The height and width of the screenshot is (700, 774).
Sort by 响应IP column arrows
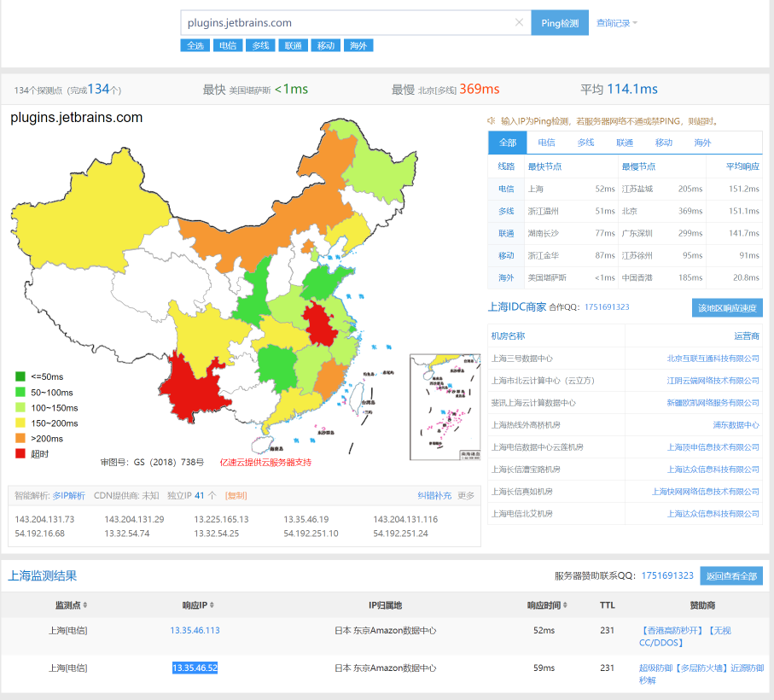(212, 605)
